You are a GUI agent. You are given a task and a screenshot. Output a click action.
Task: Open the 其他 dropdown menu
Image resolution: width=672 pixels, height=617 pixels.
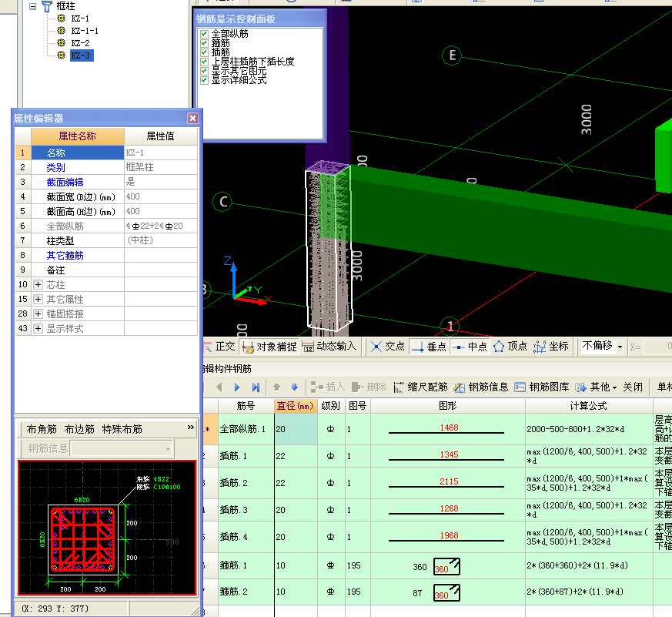tap(596, 387)
